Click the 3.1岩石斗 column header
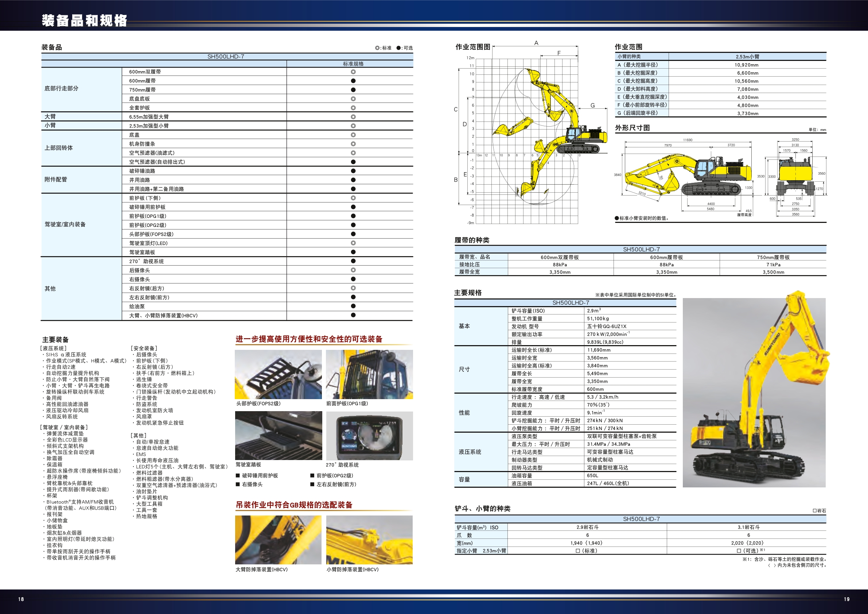 [x=748, y=528]
